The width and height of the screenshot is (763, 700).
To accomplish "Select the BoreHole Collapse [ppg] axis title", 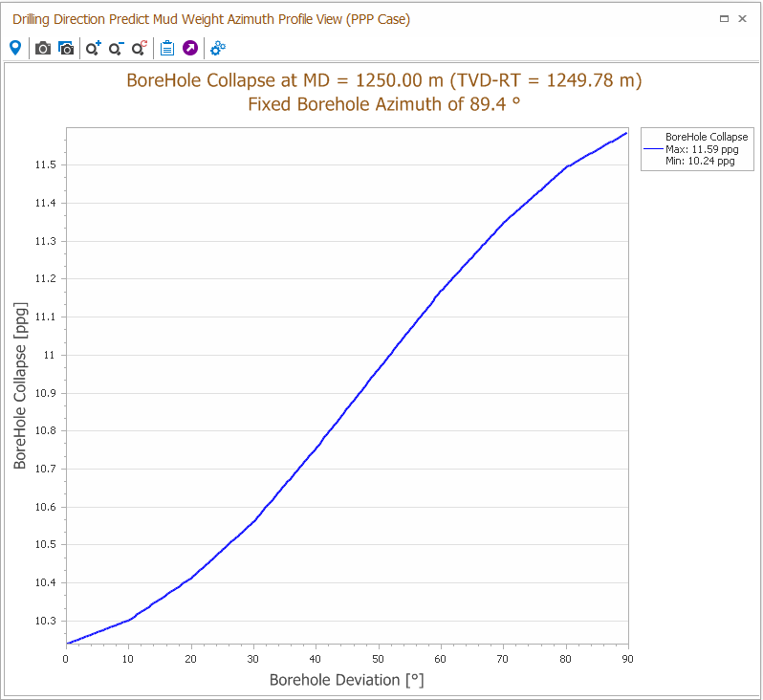I will (x=20, y=387).
